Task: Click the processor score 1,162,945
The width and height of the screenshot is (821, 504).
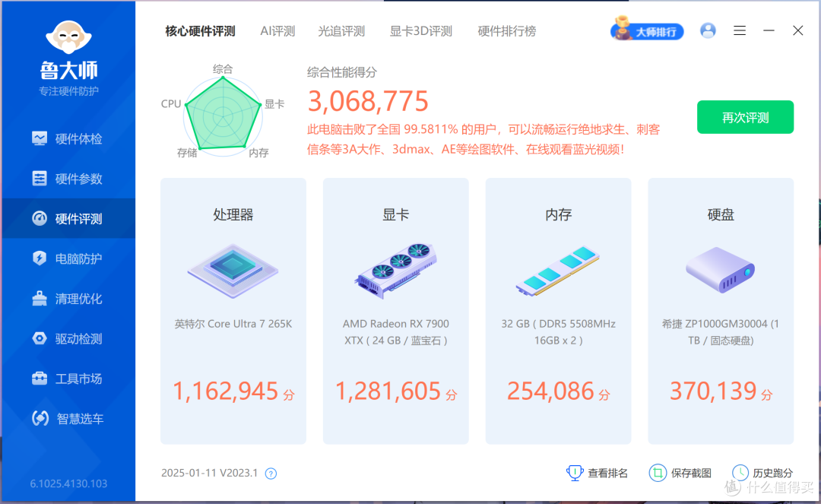Action: (226, 391)
